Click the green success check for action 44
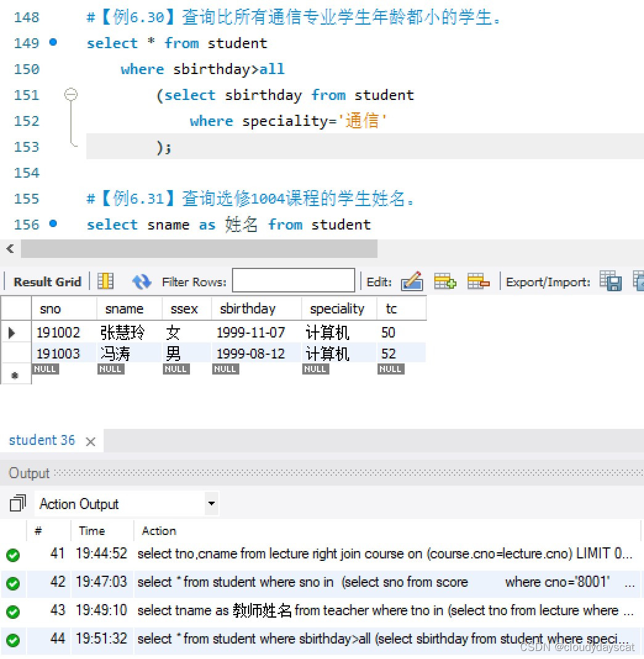Image resolution: width=644 pixels, height=659 pixels. (13, 639)
